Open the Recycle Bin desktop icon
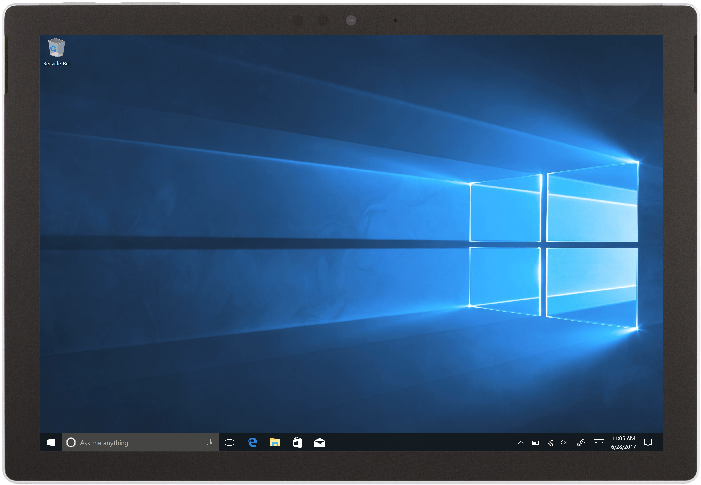 56,52
